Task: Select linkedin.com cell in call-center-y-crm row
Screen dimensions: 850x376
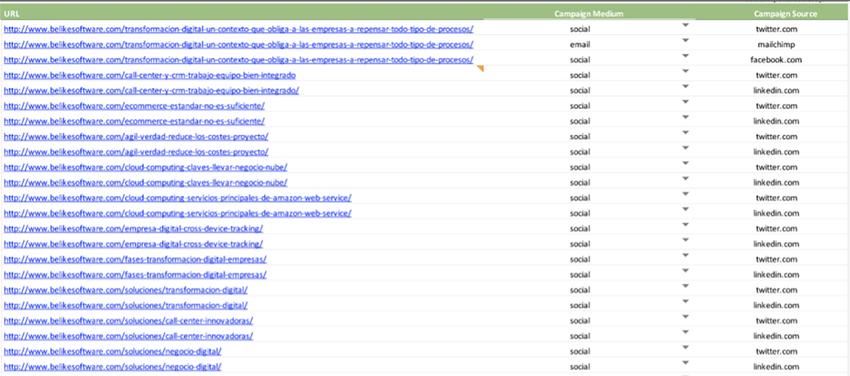Action: [776, 90]
